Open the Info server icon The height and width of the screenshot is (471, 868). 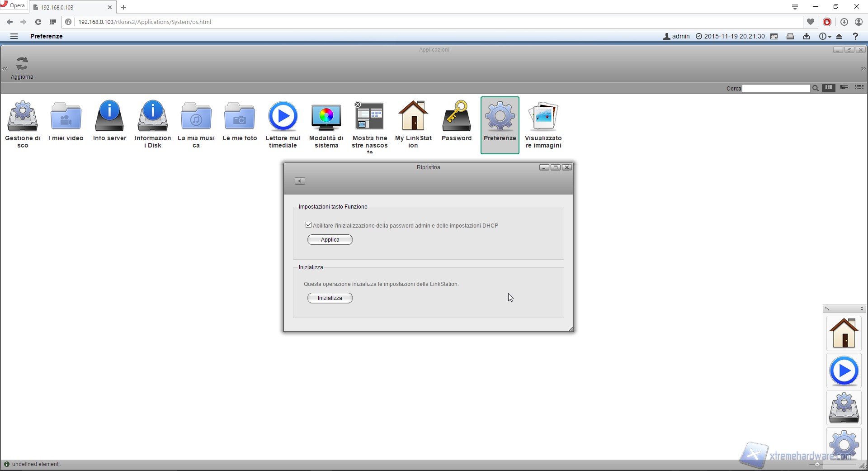[x=109, y=117]
